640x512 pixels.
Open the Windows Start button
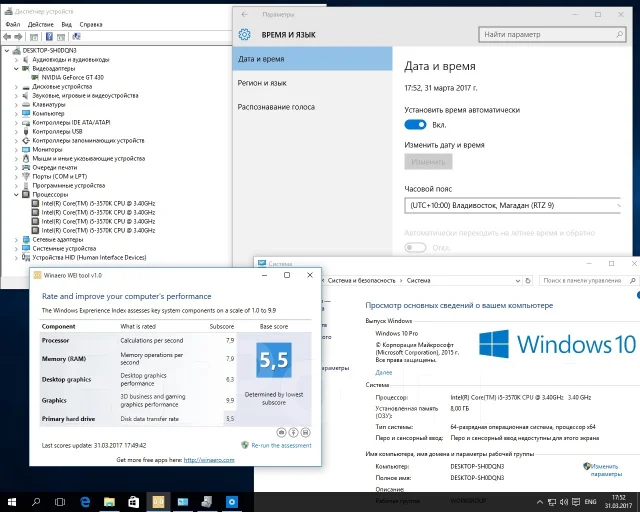pos(12,502)
